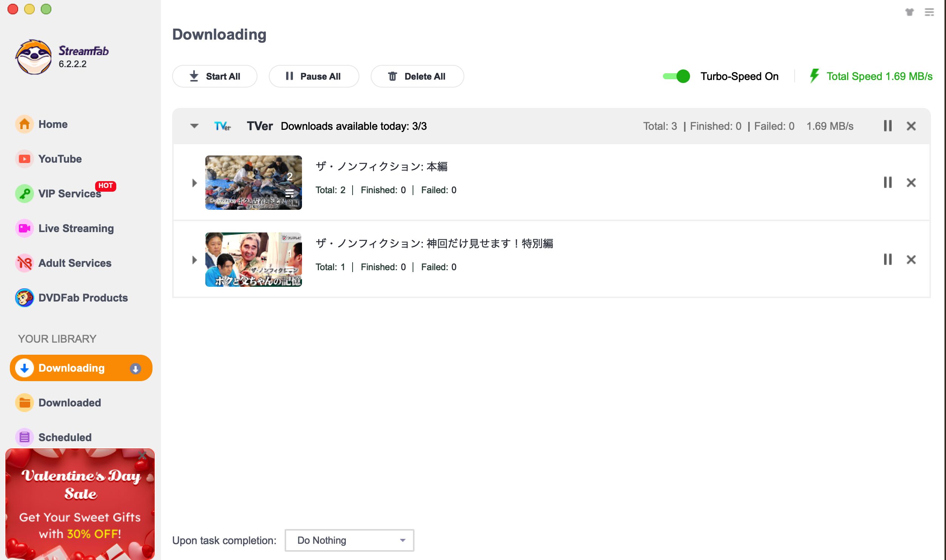946x560 pixels.
Task: Open the Home section
Action: tap(53, 124)
